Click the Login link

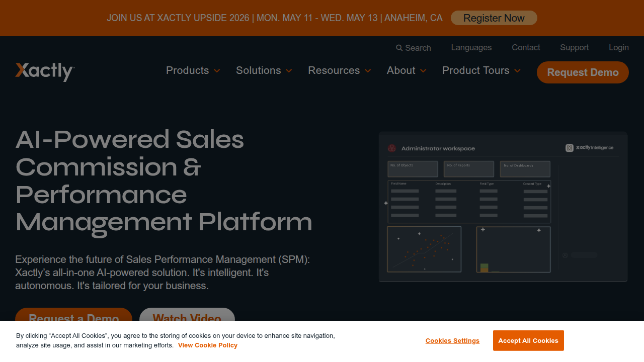(618, 48)
